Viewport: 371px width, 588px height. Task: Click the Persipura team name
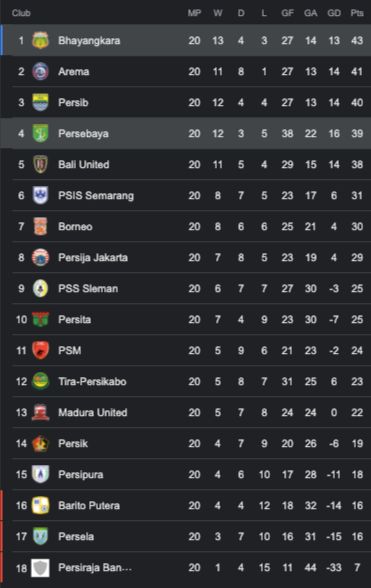80,474
